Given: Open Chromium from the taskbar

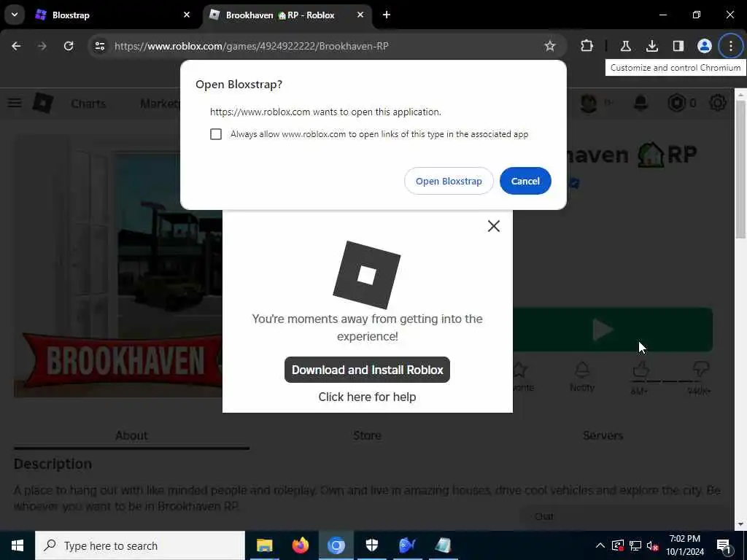Looking at the screenshot, I should tap(336, 545).
